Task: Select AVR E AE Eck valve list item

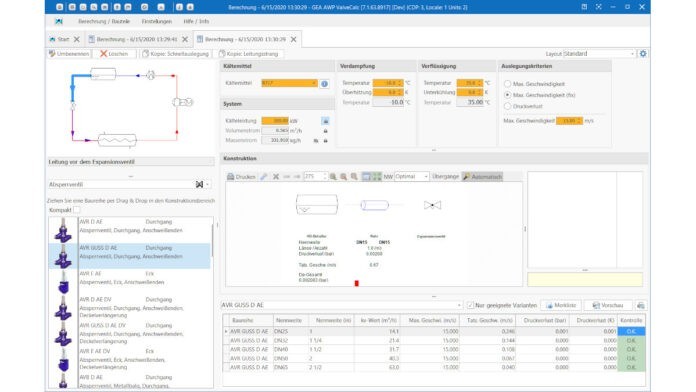Action: click(x=130, y=282)
